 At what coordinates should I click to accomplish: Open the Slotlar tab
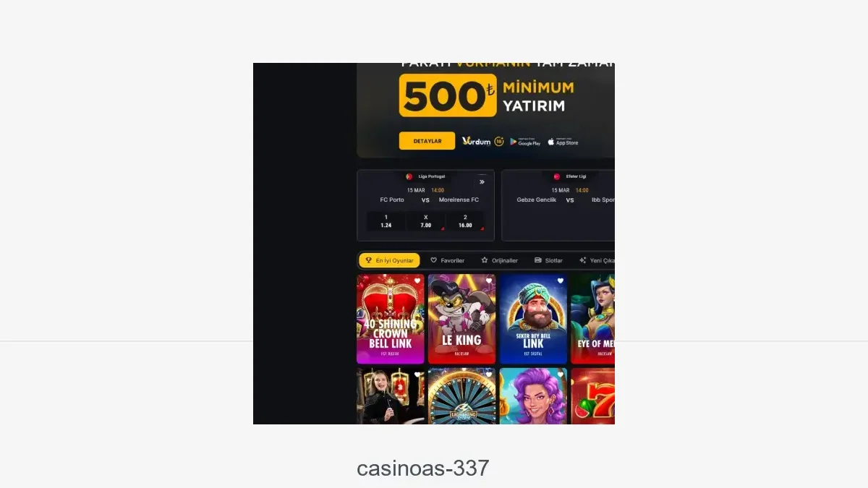pos(548,260)
